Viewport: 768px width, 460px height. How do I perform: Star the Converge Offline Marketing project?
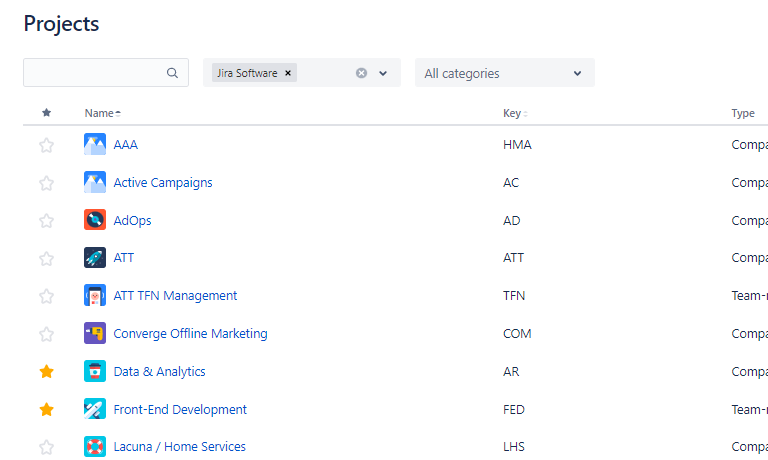[x=47, y=334]
